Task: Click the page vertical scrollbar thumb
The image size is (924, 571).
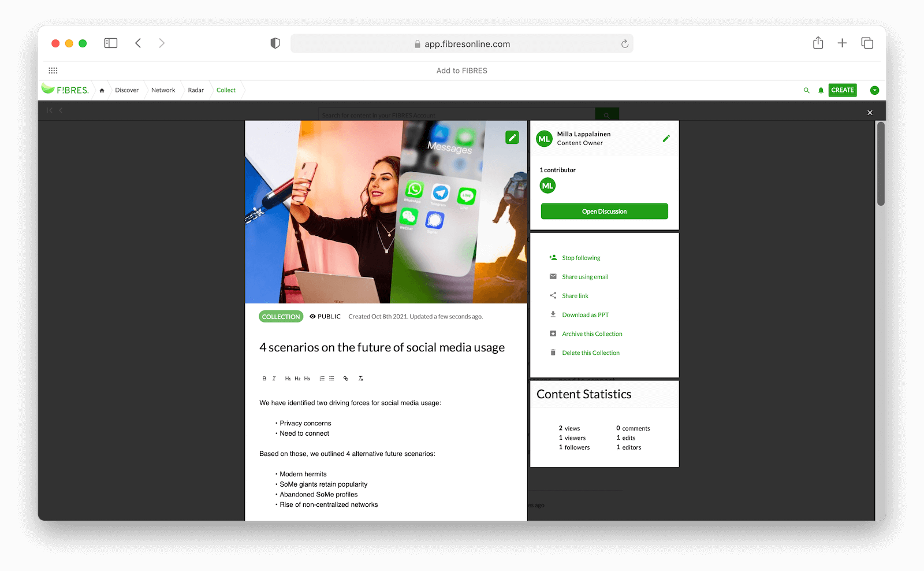Action: pos(881,164)
